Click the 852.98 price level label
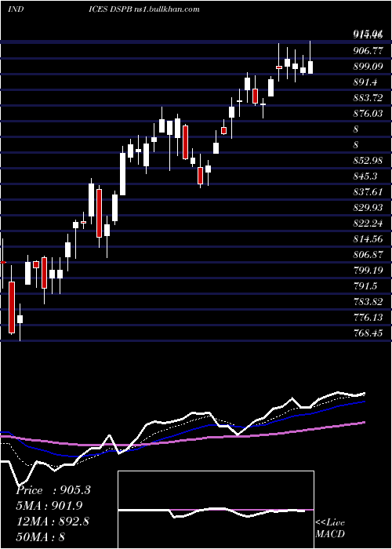Viewport: 392px width, 549px height. tap(368, 160)
